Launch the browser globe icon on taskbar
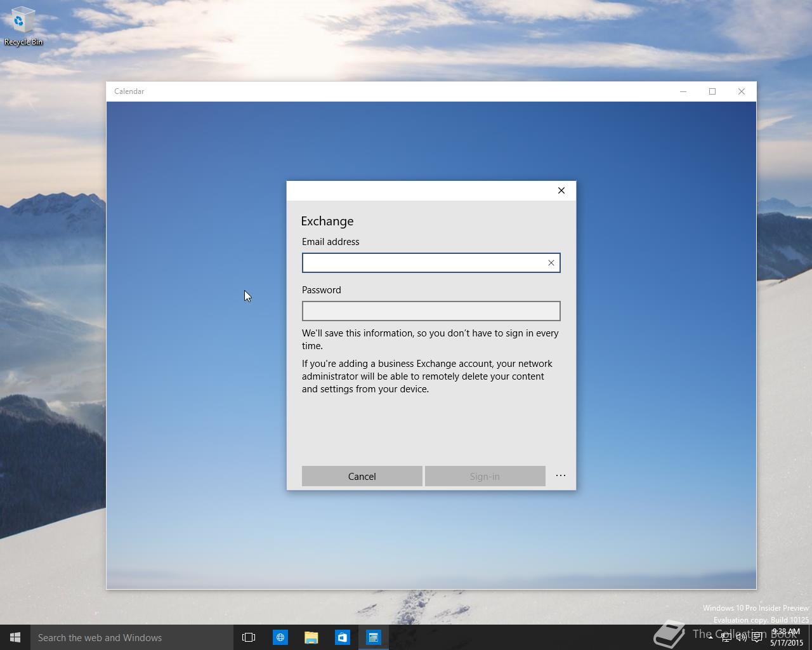This screenshot has height=650, width=812. coord(280,637)
